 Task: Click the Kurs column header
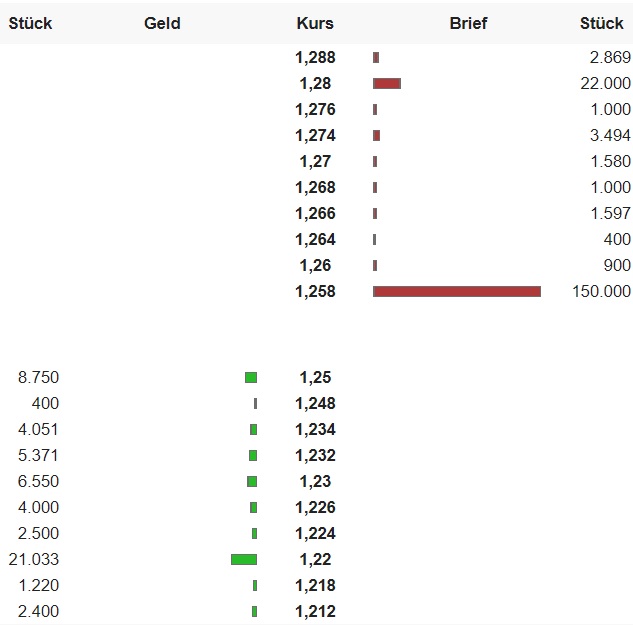(x=315, y=23)
